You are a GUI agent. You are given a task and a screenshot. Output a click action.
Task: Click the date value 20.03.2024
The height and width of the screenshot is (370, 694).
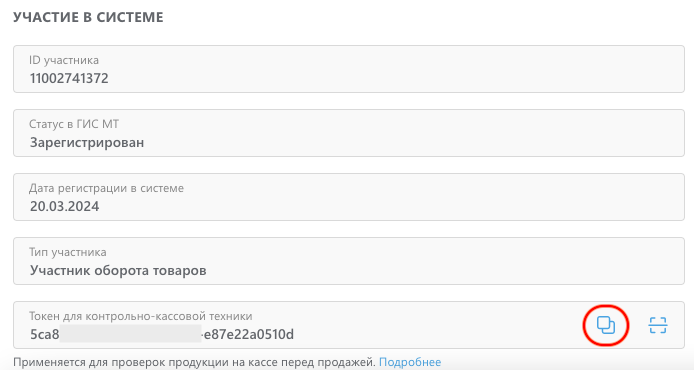65,206
